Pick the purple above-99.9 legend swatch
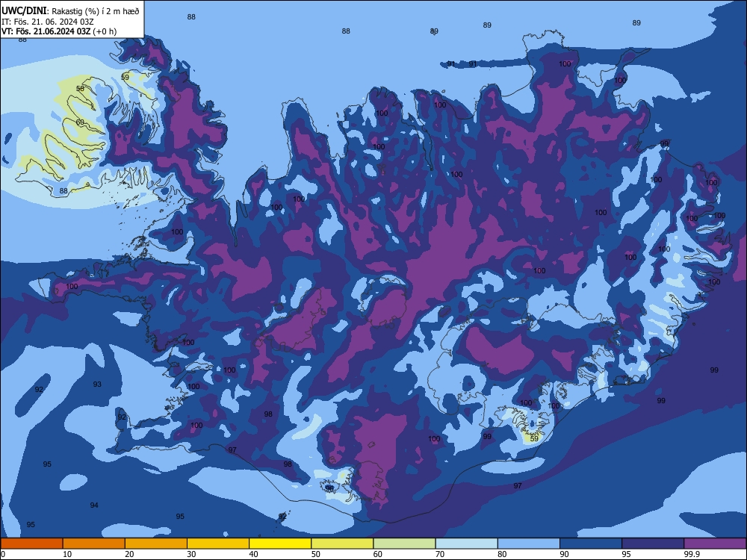This screenshot has height=560, width=747. coord(715,544)
